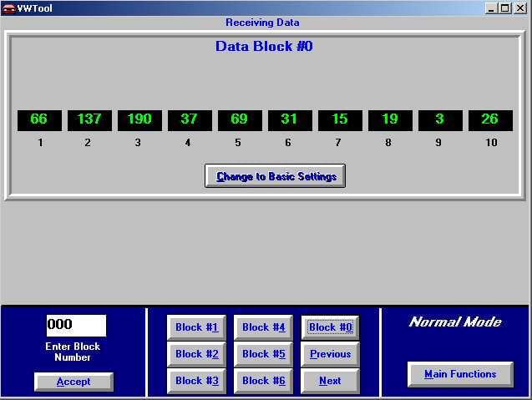
Task: Click the VWTool car icon in title bar
Action: coord(8,8)
